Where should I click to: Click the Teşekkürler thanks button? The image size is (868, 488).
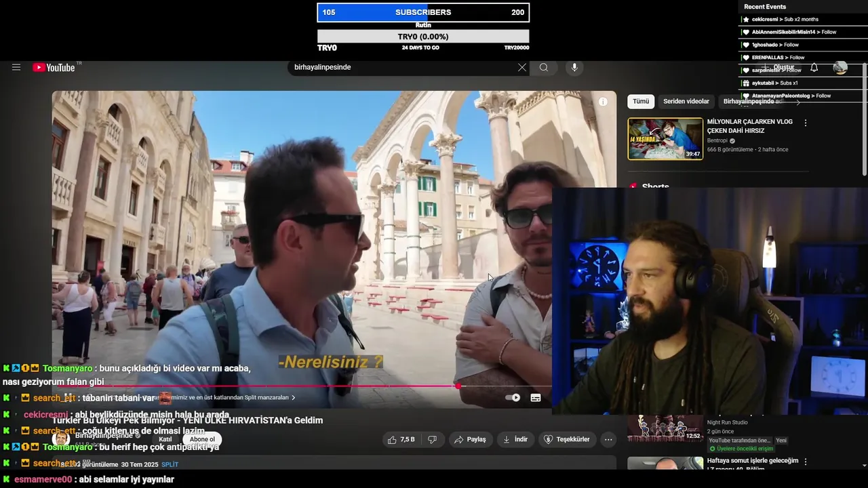click(x=567, y=439)
